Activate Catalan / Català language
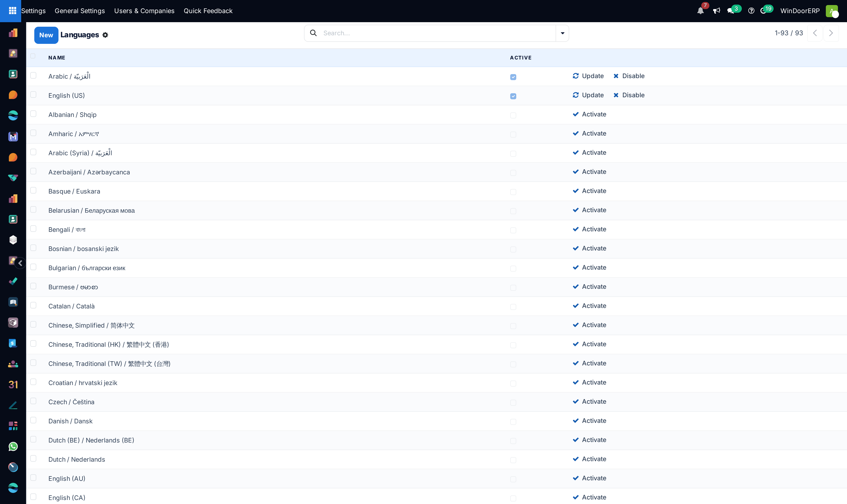847x504 pixels. coord(589,306)
